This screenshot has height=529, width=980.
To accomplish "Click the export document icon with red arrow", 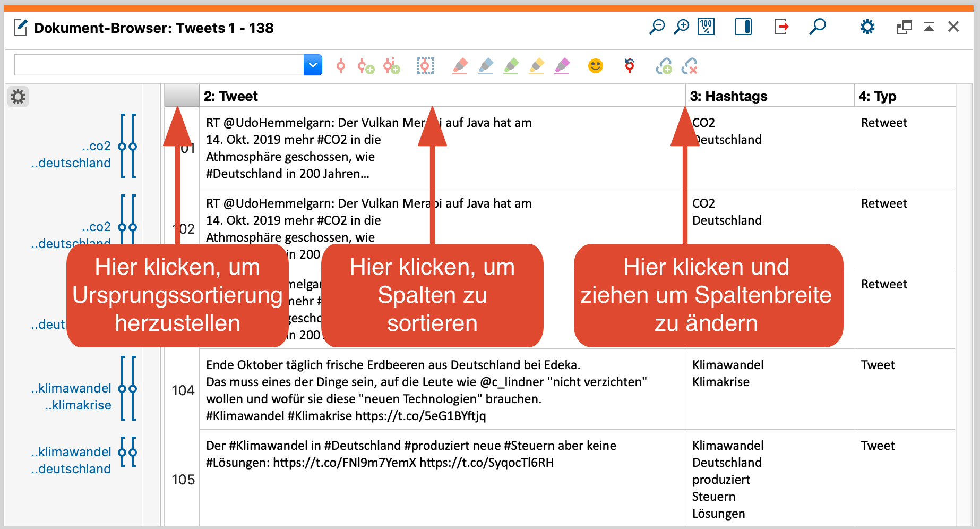I will coord(781,27).
